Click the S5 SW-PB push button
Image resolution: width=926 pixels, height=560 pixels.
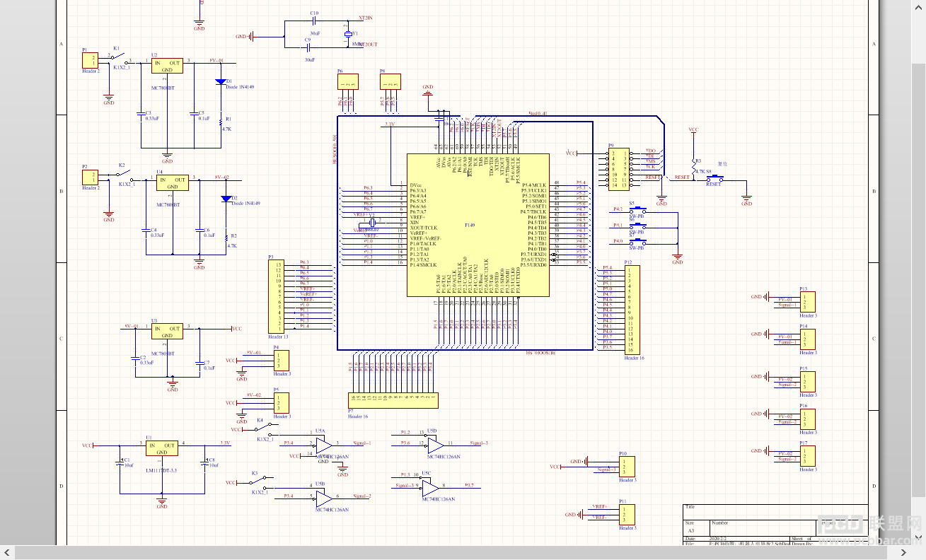tap(638, 210)
